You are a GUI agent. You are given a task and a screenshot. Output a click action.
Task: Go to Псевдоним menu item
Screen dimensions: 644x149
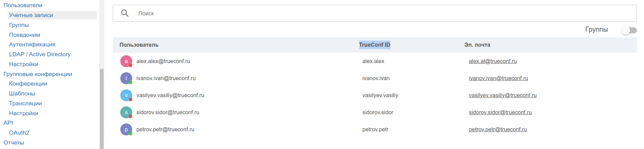24,35
